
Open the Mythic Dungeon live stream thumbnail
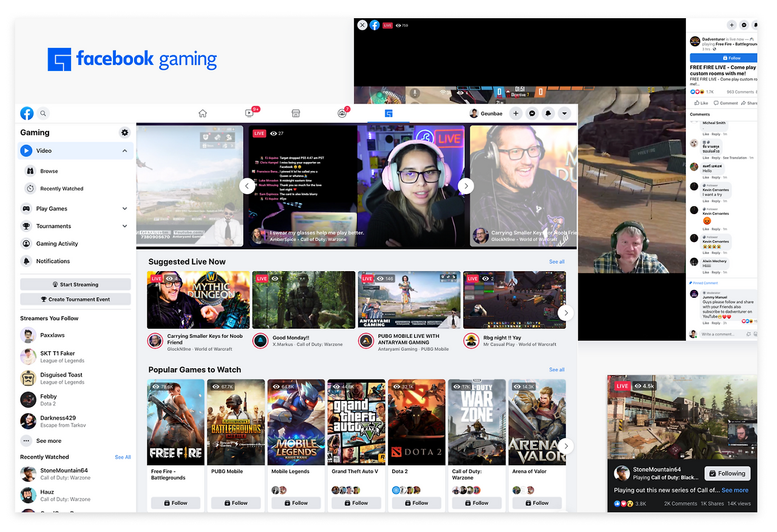(x=198, y=300)
